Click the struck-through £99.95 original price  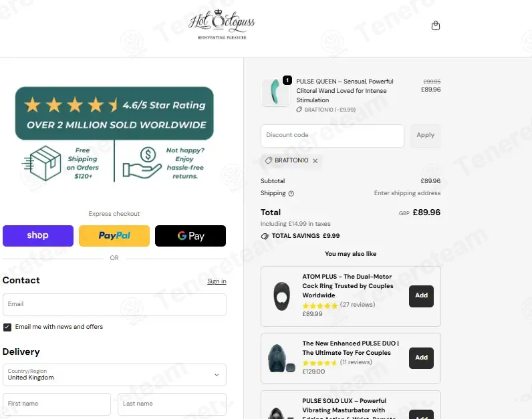coord(432,82)
